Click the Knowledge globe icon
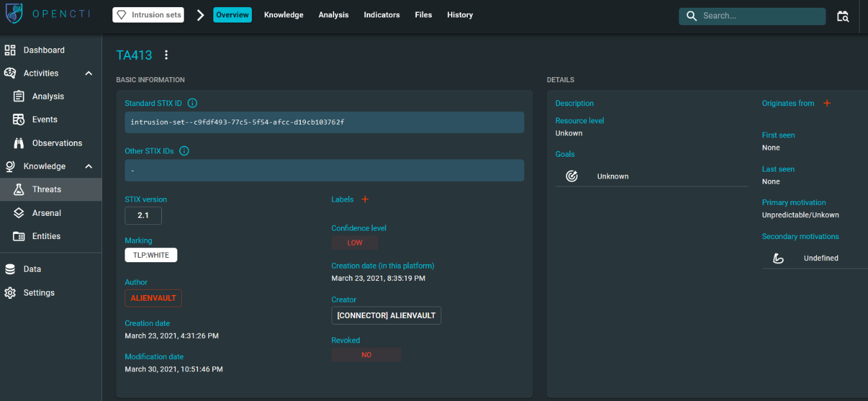Viewport: 868px width, 401px height. (10, 166)
